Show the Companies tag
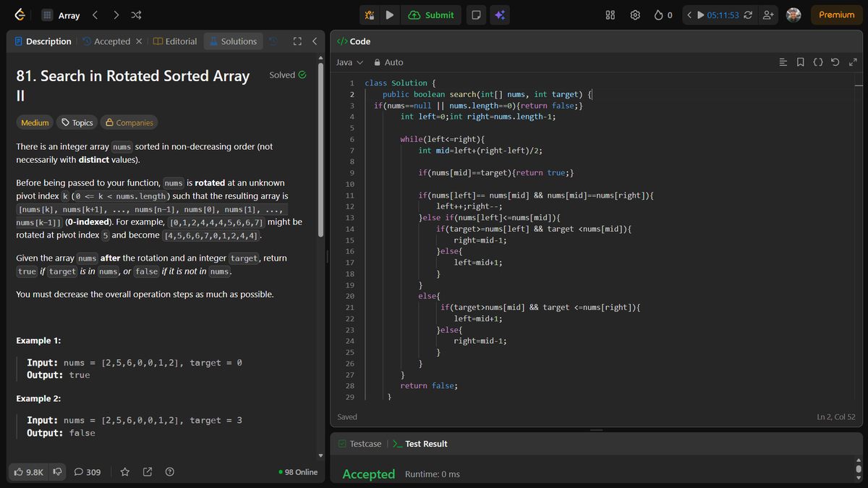The image size is (868, 488). [129, 122]
